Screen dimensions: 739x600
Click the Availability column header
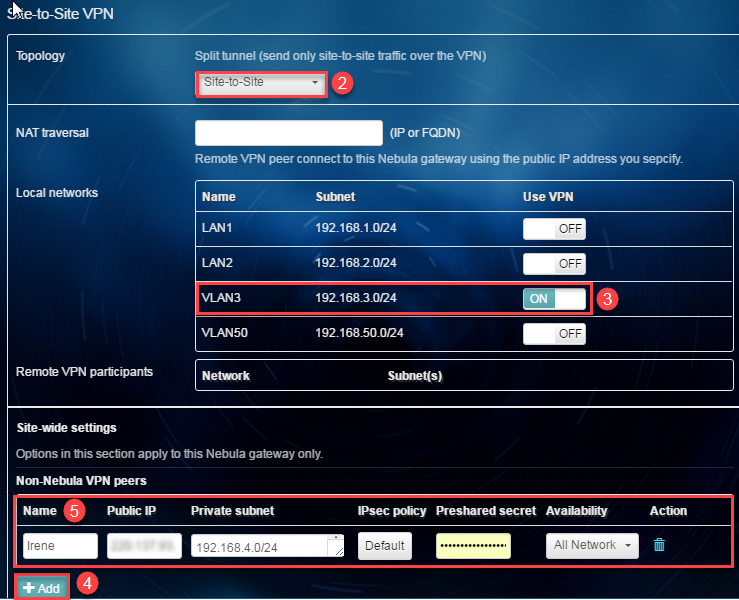(x=576, y=511)
